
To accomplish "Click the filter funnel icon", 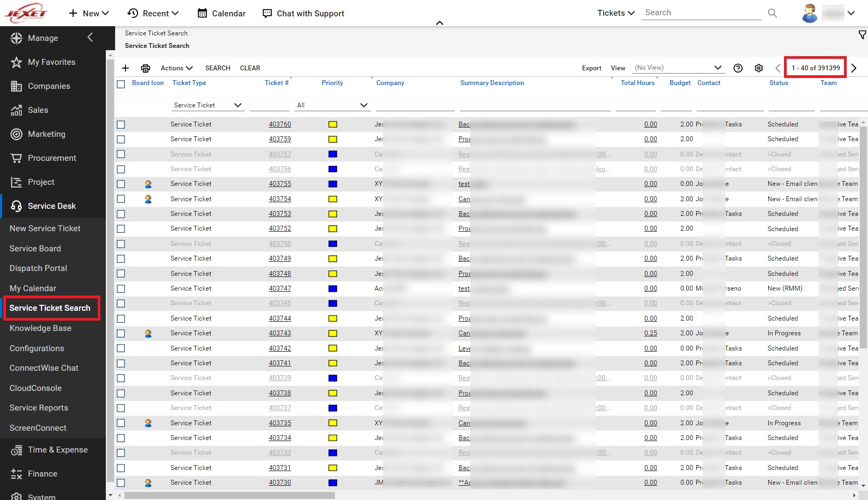I will [862, 35].
